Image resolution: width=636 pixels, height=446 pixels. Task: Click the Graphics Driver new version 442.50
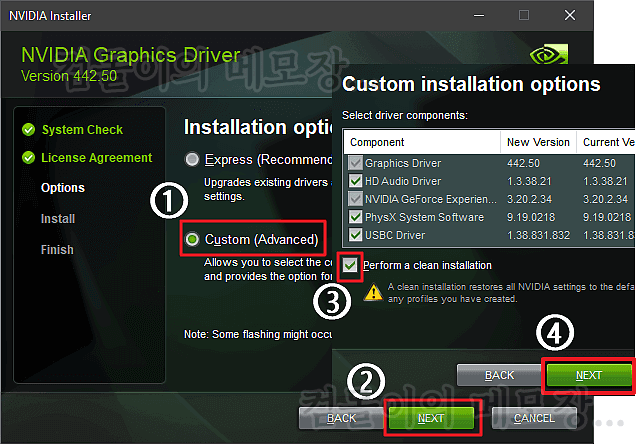523,163
